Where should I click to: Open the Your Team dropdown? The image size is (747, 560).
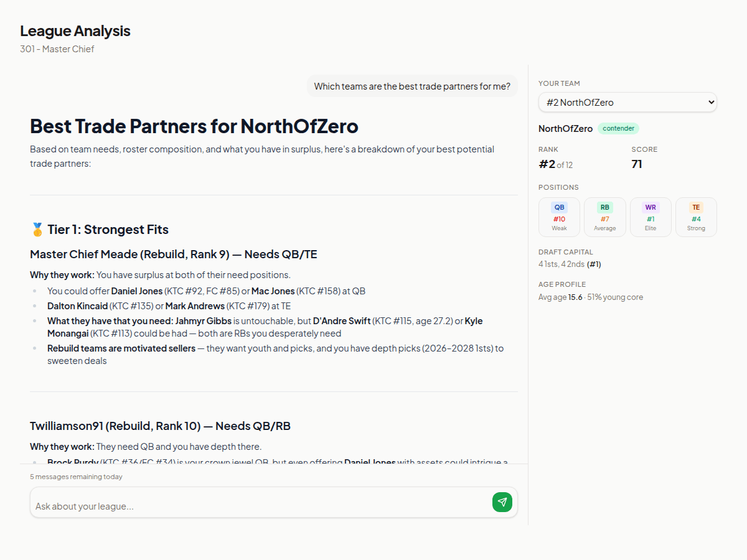627,103
